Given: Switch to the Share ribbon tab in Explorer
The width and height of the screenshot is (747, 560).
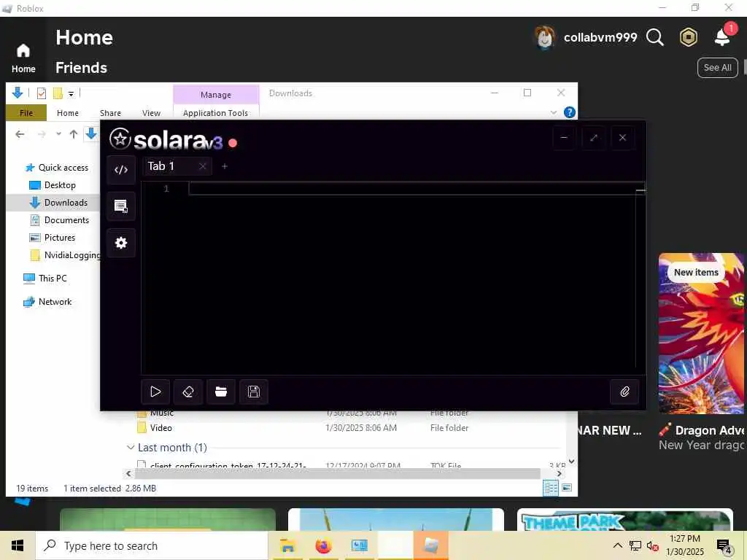Looking at the screenshot, I should tap(110, 113).
